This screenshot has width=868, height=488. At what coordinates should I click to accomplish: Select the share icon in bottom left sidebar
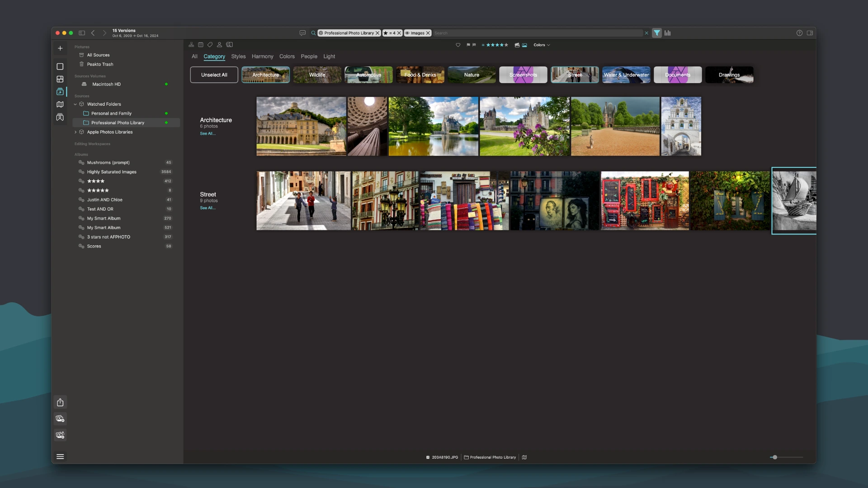coord(59,402)
